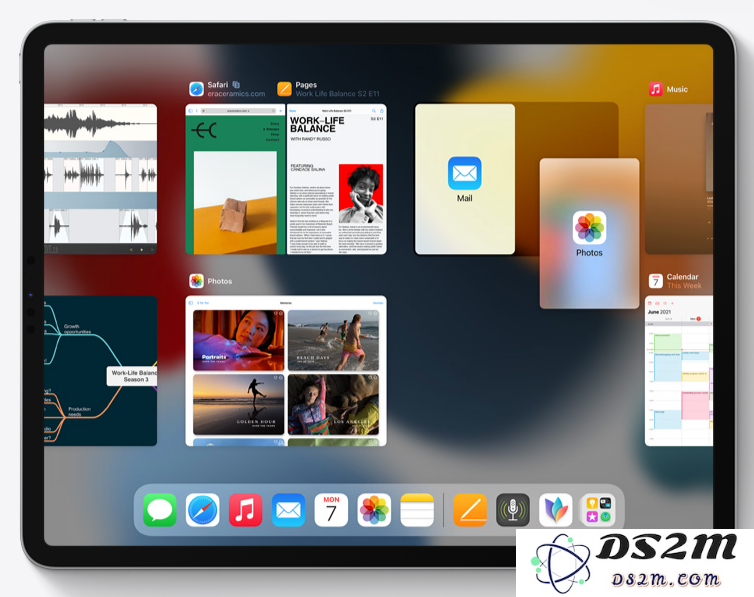Open the Notes app in the dock

(417, 510)
